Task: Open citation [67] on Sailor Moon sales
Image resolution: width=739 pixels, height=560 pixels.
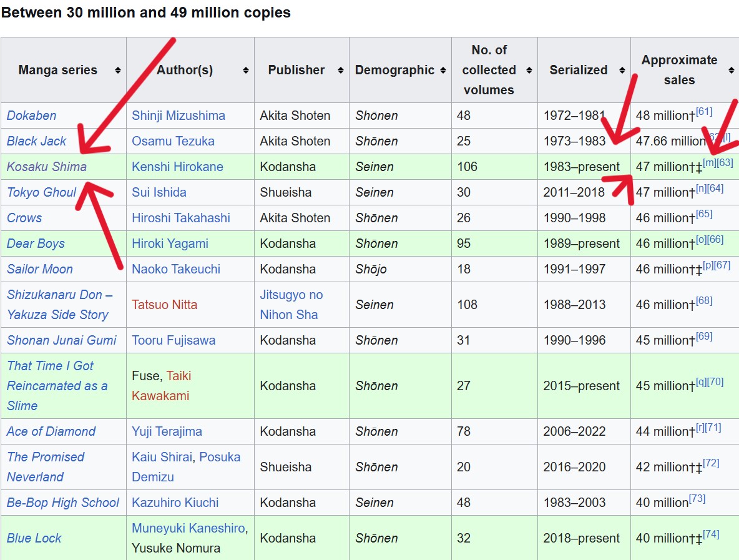Action: tap(723, 265)
